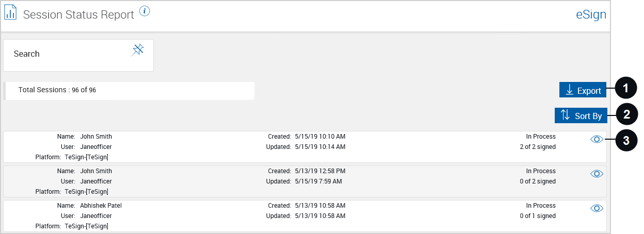Image resolution: width=644 pixels, height=234 pixels.
Task: Click the Export button
Action: click(583, 90)
